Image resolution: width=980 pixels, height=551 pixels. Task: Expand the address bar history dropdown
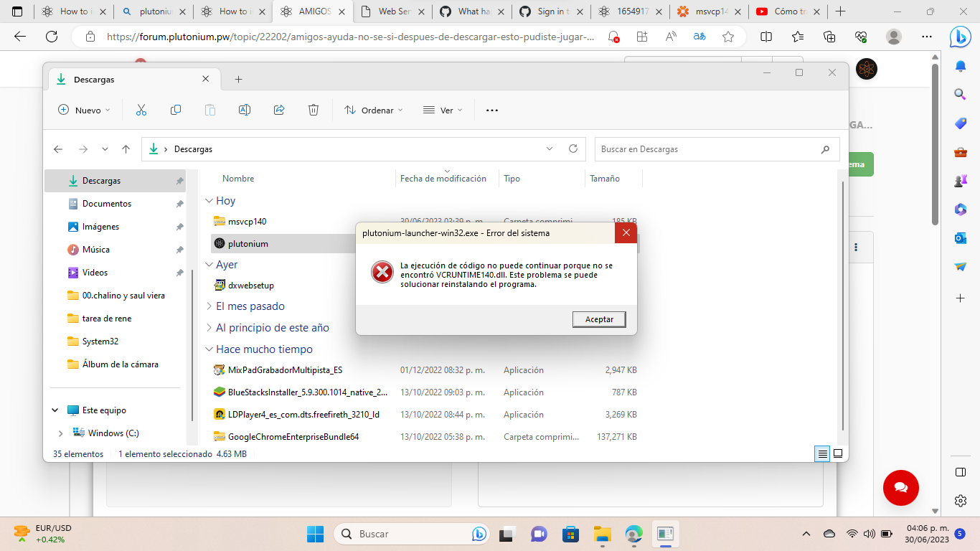pos(550,149)
